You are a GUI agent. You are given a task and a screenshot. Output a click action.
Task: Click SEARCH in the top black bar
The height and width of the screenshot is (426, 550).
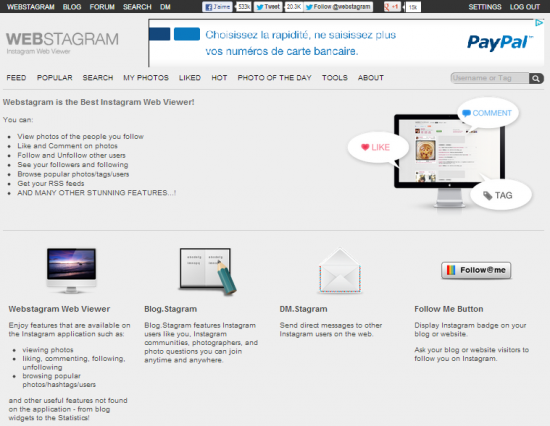click(x=137, y=7)
